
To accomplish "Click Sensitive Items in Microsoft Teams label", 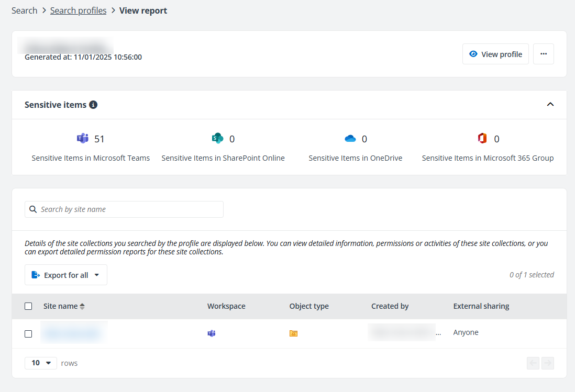I will coord(91,158).
